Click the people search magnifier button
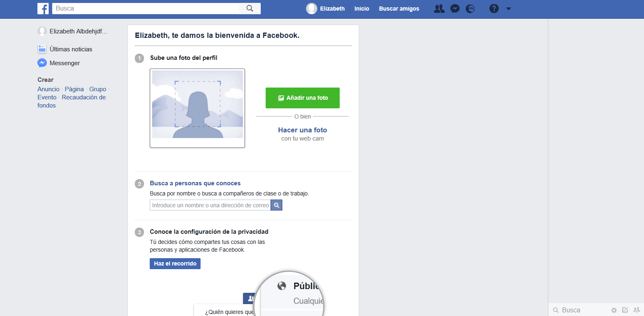 (277, 205)
